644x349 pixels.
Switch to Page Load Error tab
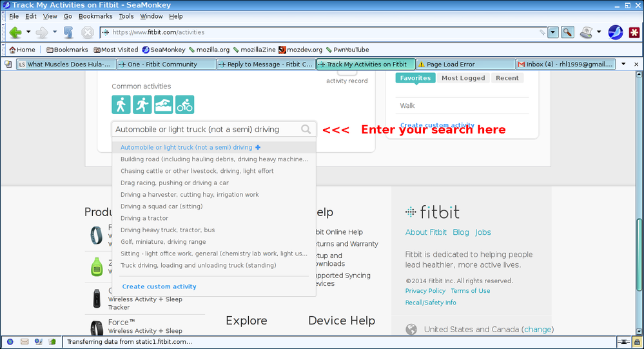point(465,64)
